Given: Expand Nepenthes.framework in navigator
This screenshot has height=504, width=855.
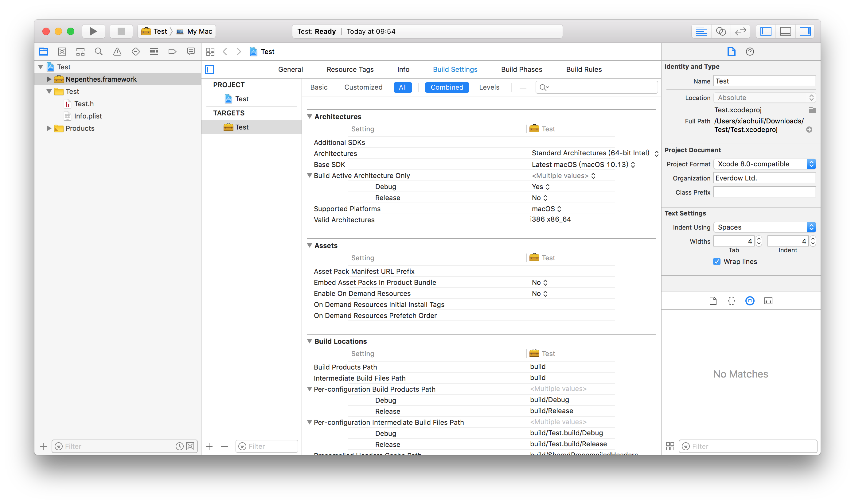Looking at the screenshot, I should (x=49, y=79).
